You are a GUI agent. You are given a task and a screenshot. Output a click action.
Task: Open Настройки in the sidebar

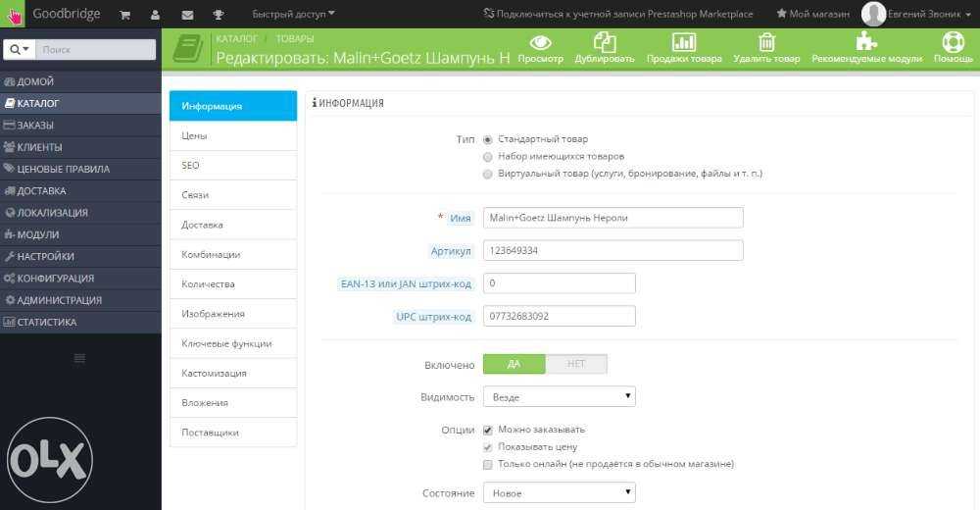[80, 257]
